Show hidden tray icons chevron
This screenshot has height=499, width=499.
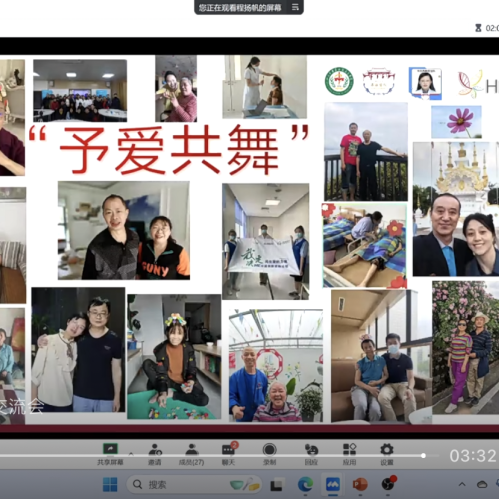point(462,484)
